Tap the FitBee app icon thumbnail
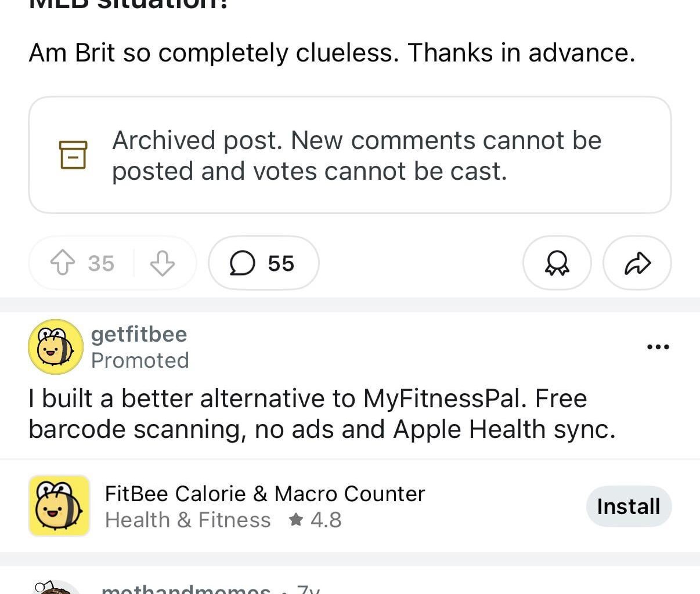This screenshot has width=700, height=594. point(59,506)
